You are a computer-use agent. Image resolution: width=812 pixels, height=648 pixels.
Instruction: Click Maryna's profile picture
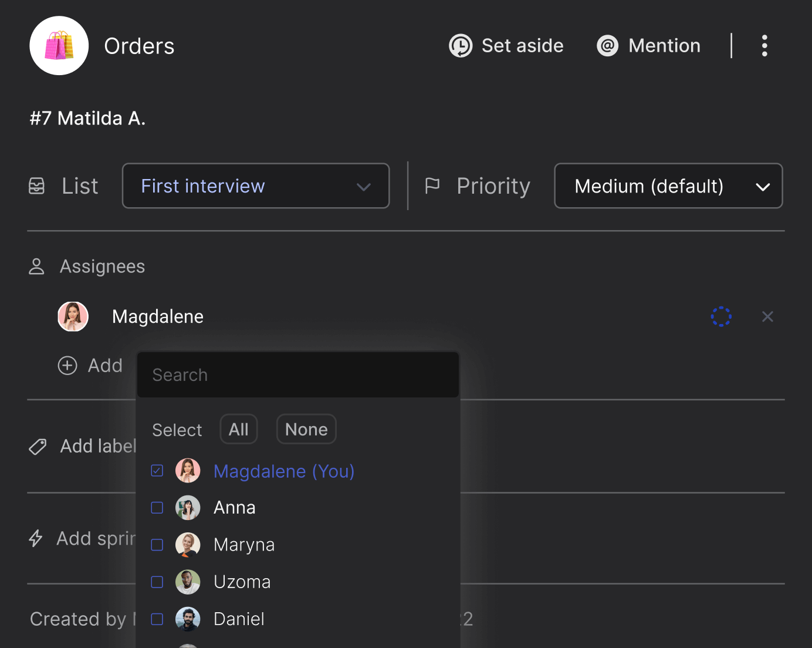(x=188, y=545)
